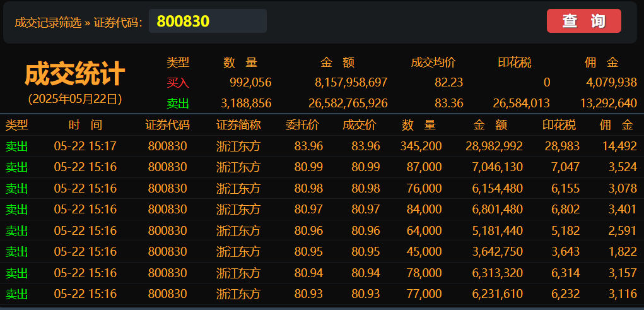Click the 证券代码 column header in table

[168, 125]
